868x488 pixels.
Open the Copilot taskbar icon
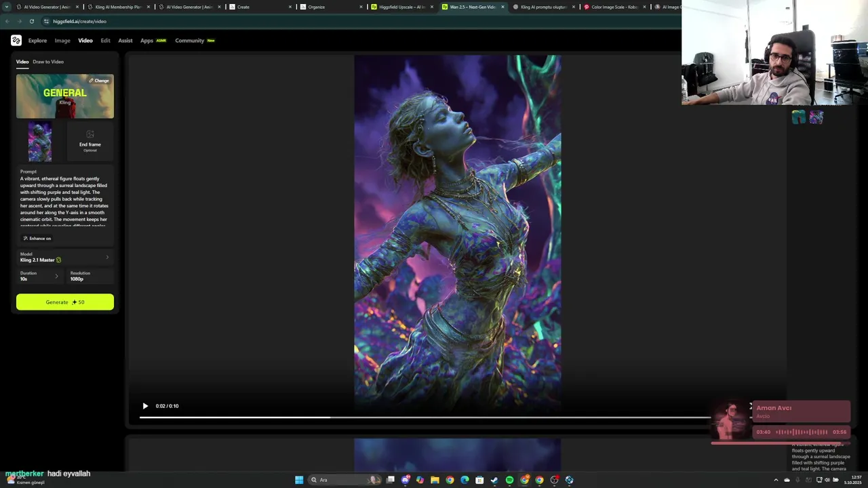click(420, 480)
